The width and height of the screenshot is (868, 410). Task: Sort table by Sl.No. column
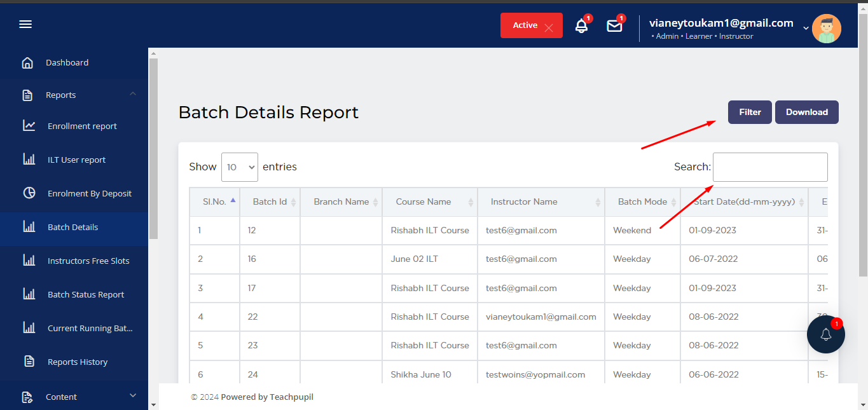(x=214, y=202)
